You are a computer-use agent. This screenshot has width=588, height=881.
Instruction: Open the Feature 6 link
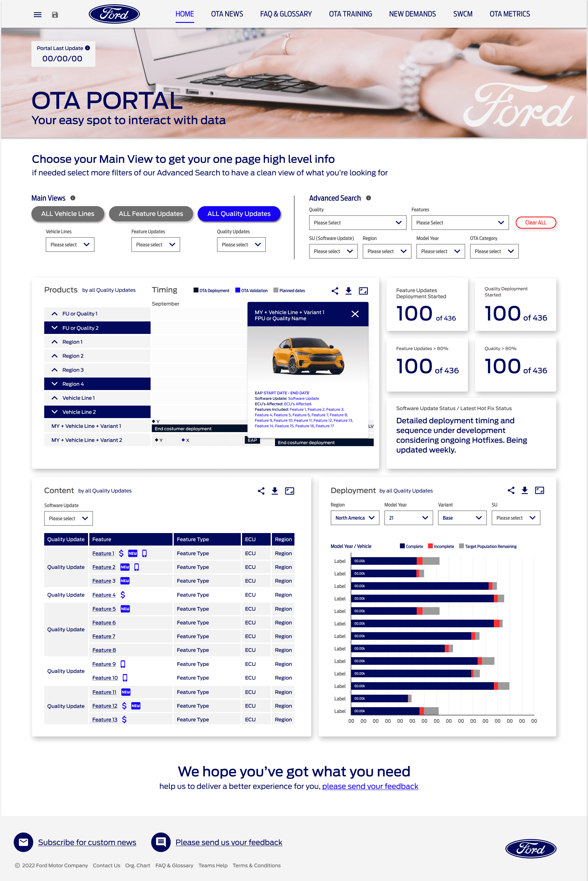click(x=104, y=623)
